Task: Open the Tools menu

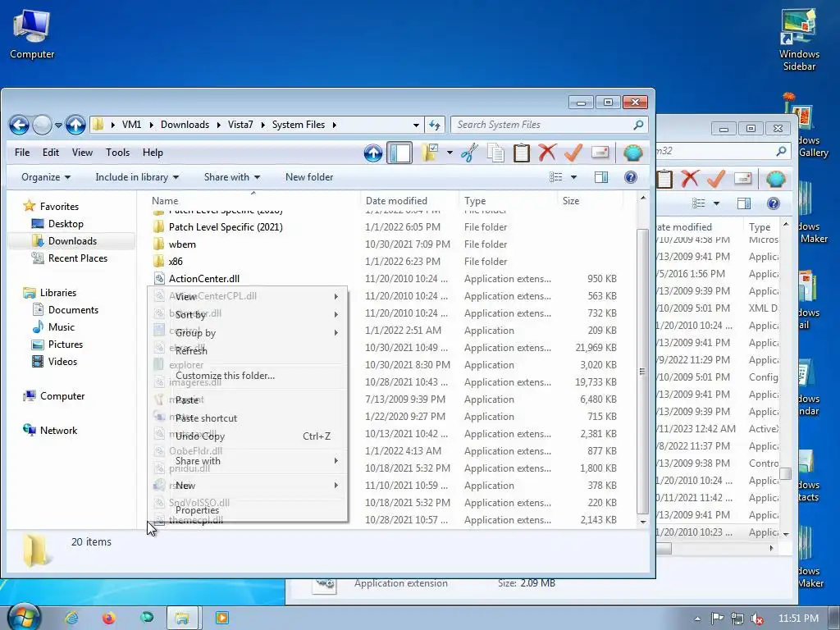Action: [118, 153]
